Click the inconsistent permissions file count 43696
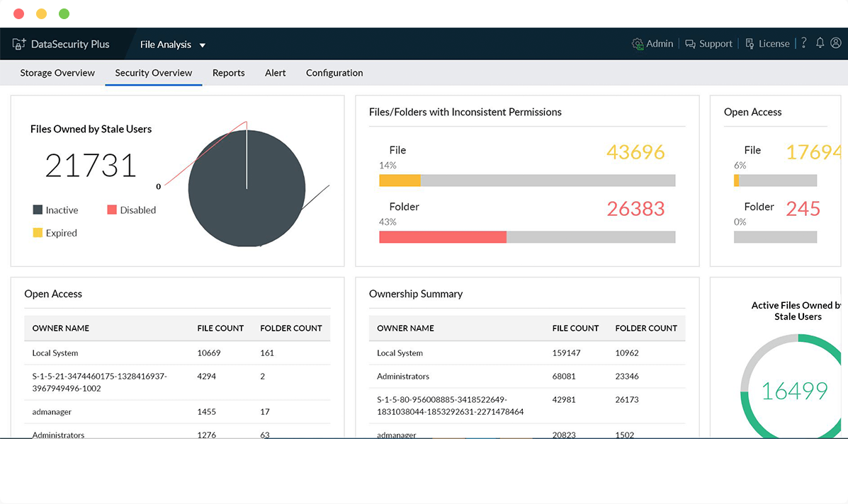848x504 pixels. (635, 152)
